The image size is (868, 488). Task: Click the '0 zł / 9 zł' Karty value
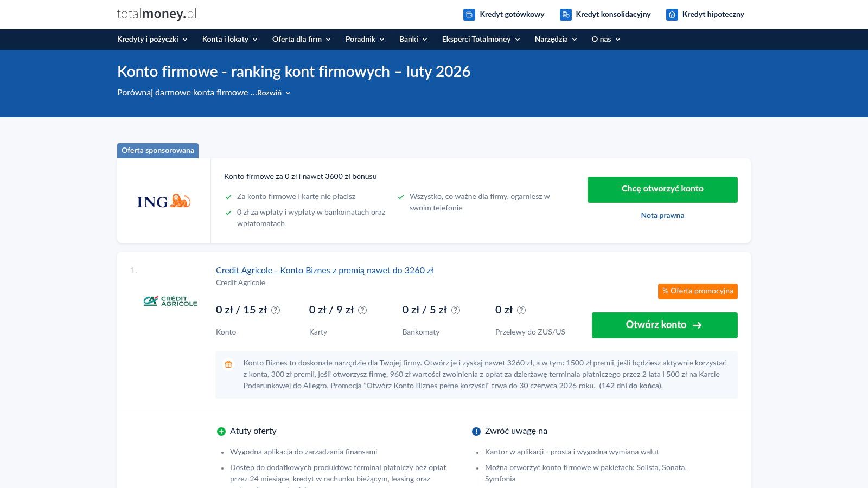pyautogui.click(x=331, y=310)
